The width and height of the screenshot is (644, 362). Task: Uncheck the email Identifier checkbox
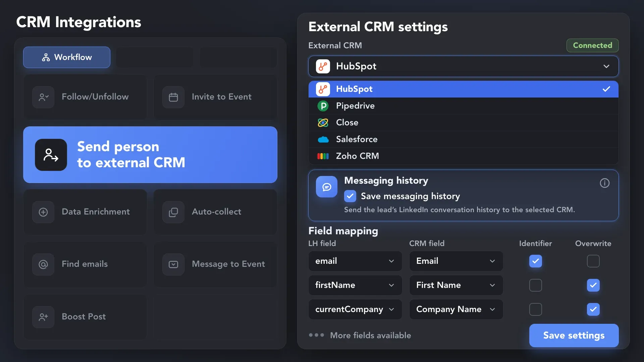536,261
